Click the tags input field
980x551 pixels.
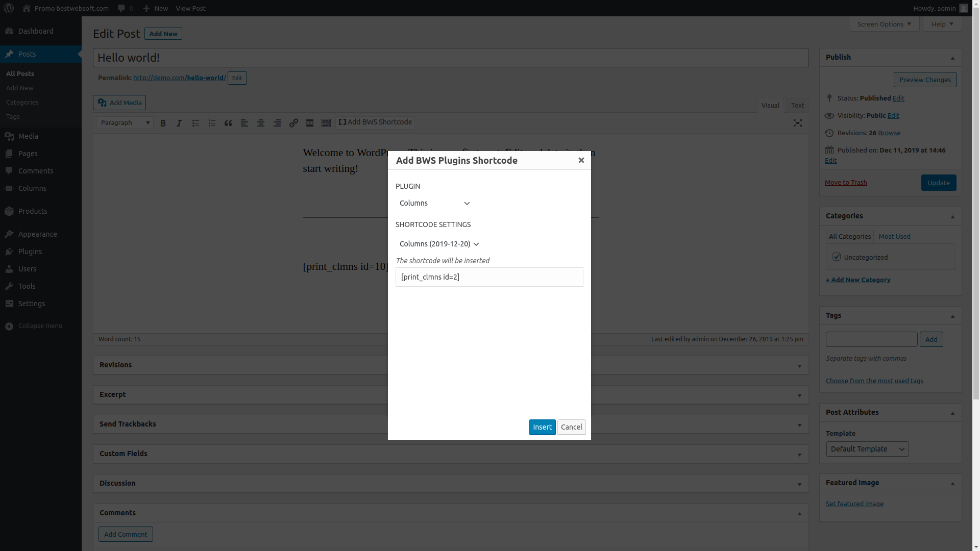[872, 339]
